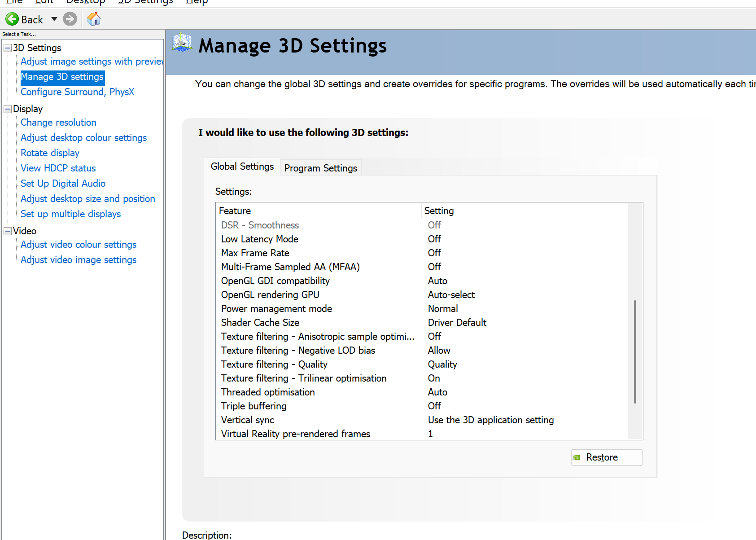Collapse the Video tree node
The image size is (756, 540).
pos(8,231)
